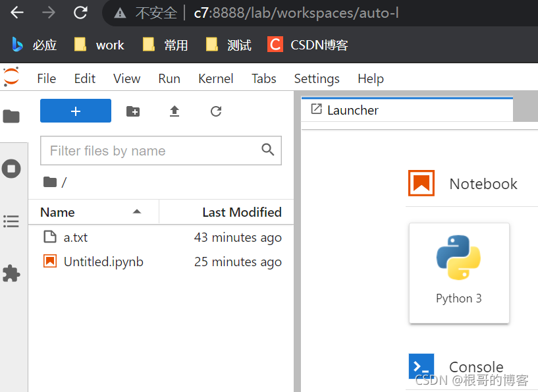Focus the Filter files by name field

(x=155, y=151)
